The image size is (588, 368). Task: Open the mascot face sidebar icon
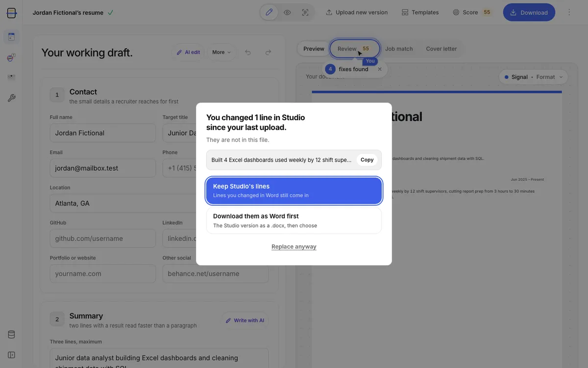click(12, 57)
